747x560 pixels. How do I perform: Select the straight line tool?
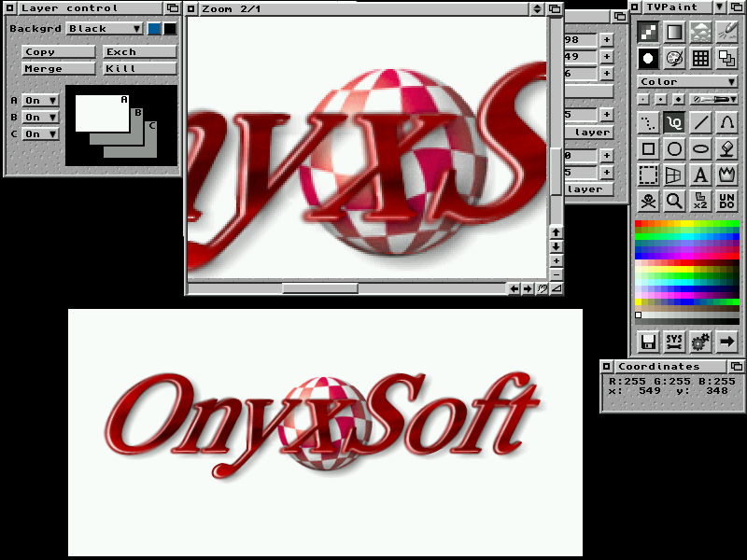pyautogui.click(x=700, y=123)
